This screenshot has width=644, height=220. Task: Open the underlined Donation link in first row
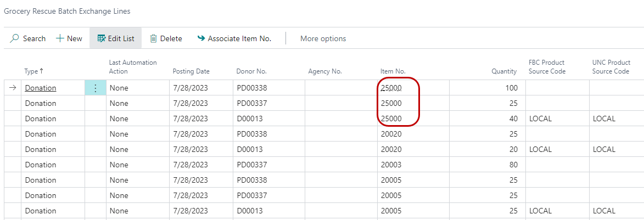41,88
